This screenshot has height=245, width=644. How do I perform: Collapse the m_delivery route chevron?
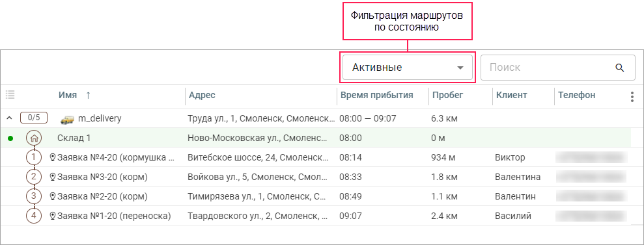click(9, 118)
